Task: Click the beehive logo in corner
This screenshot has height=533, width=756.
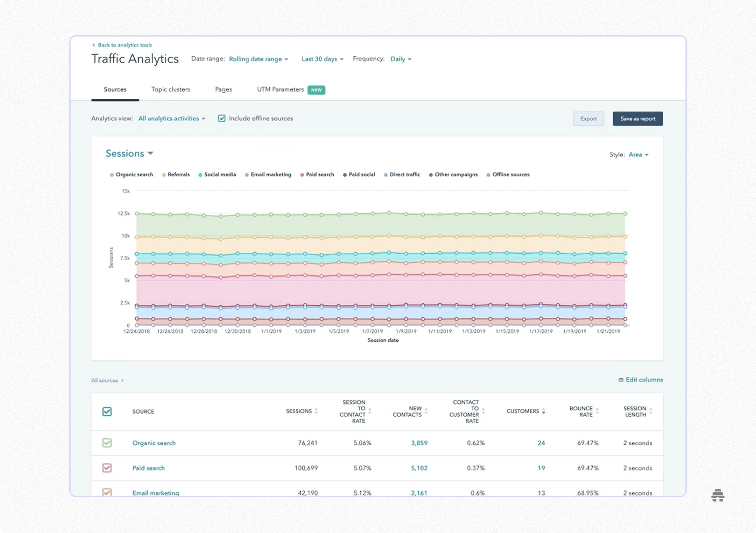Action: point(718,495)
